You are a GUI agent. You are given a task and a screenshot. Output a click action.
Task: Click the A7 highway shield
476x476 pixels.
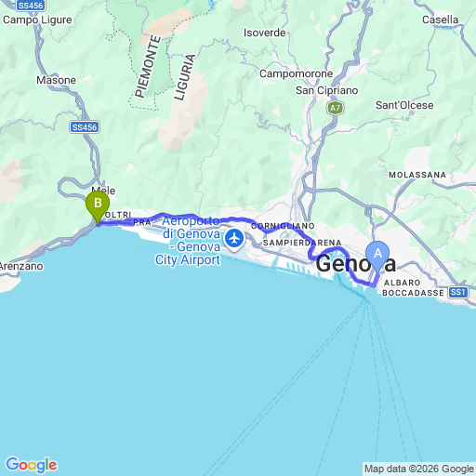(336, 108)
